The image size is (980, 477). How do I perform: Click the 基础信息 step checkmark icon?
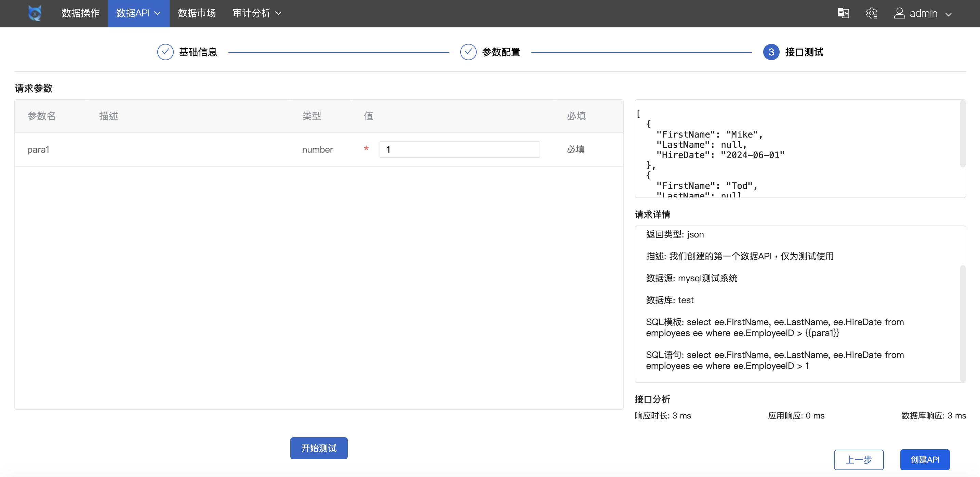coord(165,52)
